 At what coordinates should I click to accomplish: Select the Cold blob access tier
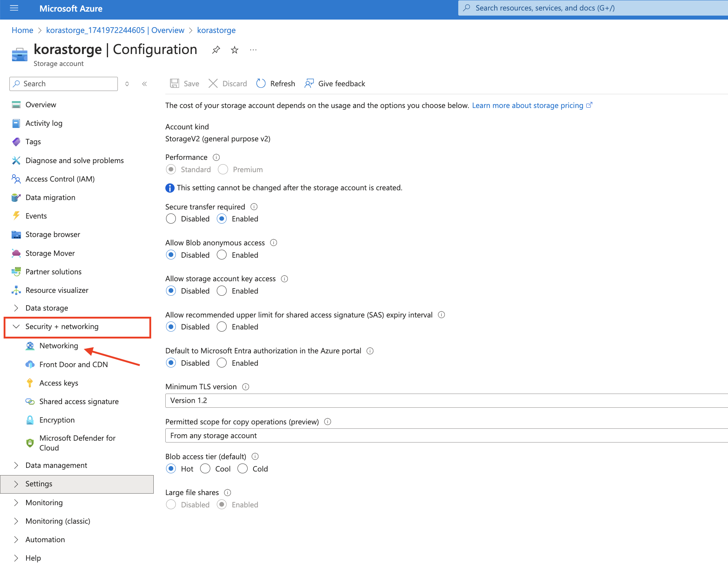pos(243,469)
